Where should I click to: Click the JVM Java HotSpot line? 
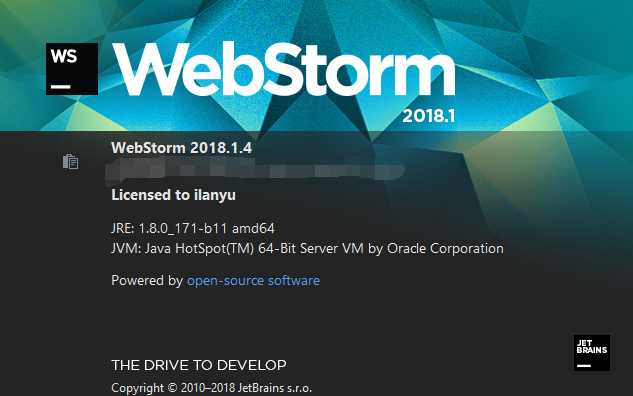click(307, 248)
